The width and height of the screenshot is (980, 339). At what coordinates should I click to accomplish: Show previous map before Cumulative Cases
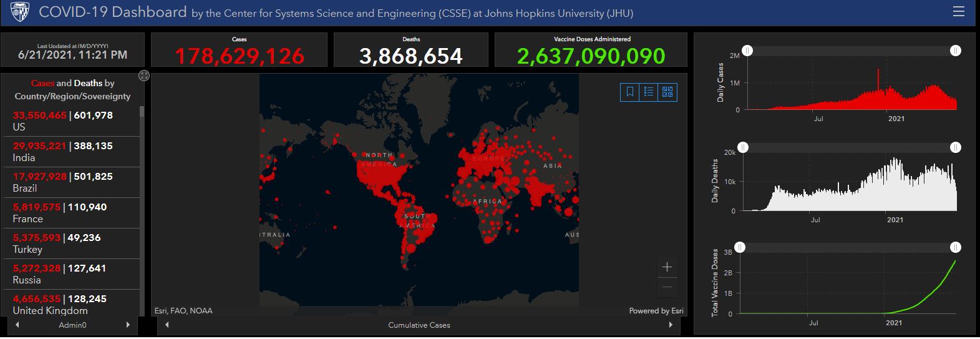point(167,325)
